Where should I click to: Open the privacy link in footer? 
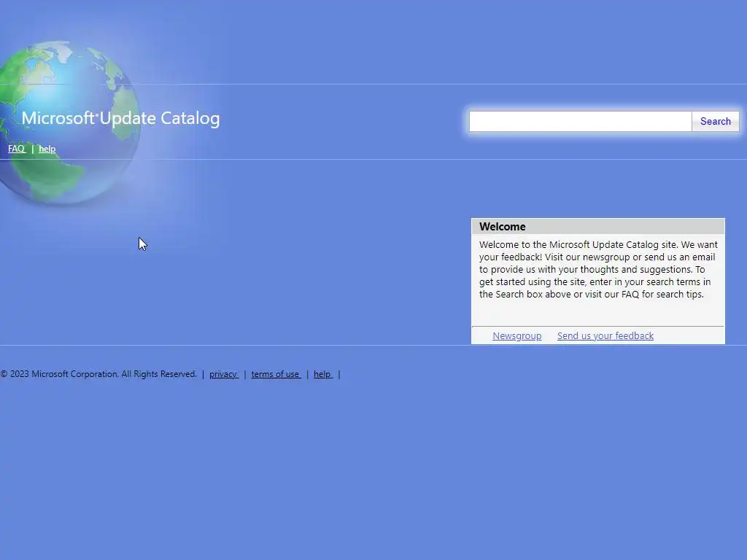(223, 374)
